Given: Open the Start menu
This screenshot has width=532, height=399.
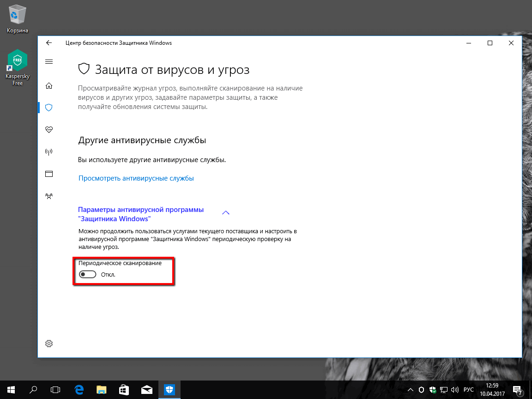Looking at the screenshot, I should (x=10, y=389).
